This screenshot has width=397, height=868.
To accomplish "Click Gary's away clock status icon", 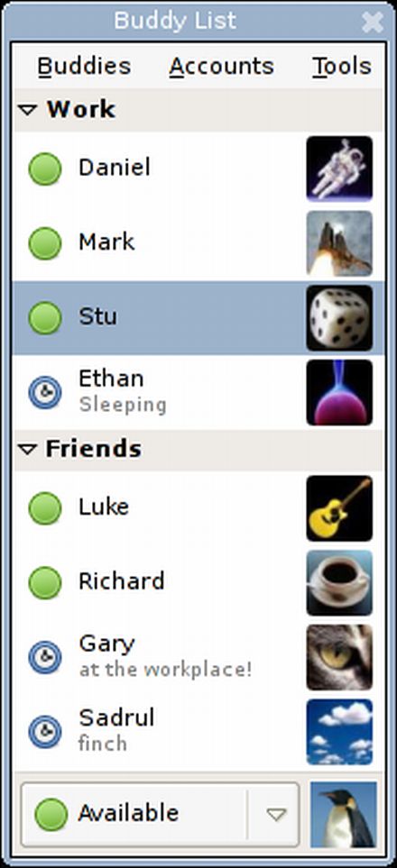I will tap(45, 657).
